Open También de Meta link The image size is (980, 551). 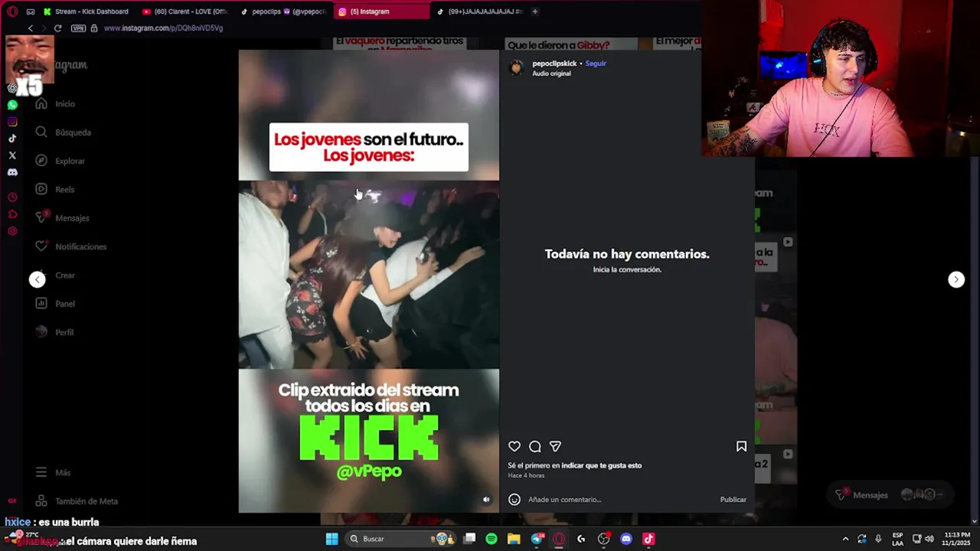(x=77, y=501)
